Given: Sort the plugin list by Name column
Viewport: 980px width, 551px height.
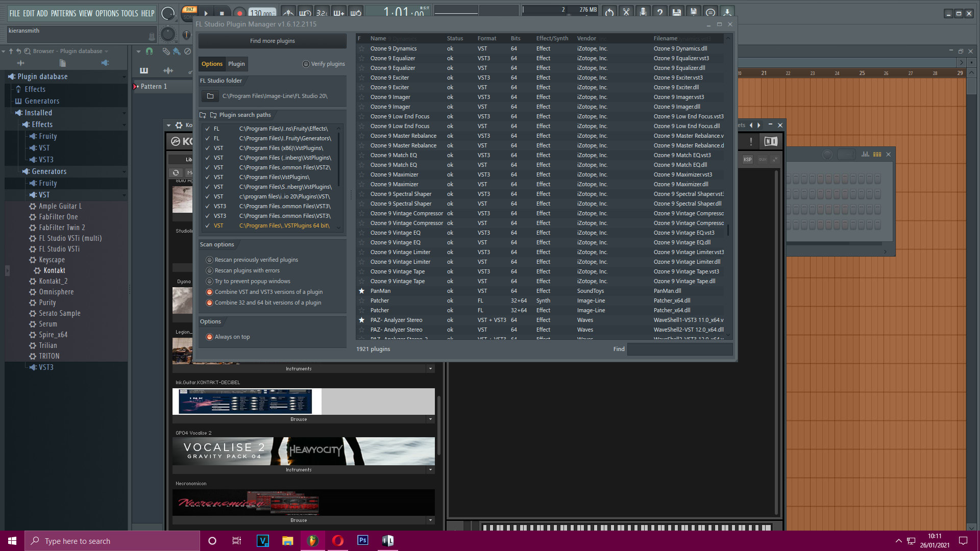Looking at the screenshot, I should coord(378,38).
